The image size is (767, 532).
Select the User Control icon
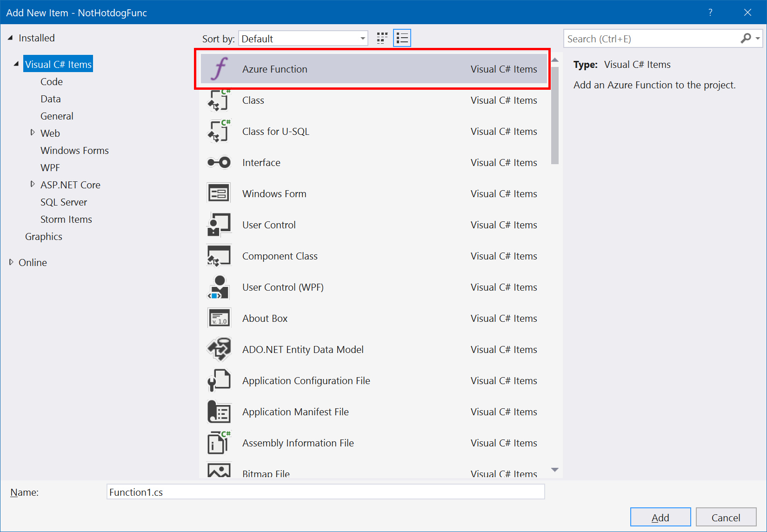tap(219, 225)
